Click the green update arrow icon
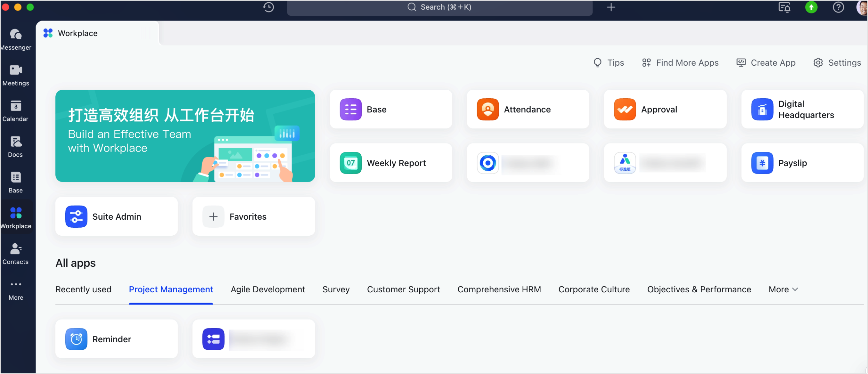This screenshot has height=374, width=868. click(x=811, y=7)
